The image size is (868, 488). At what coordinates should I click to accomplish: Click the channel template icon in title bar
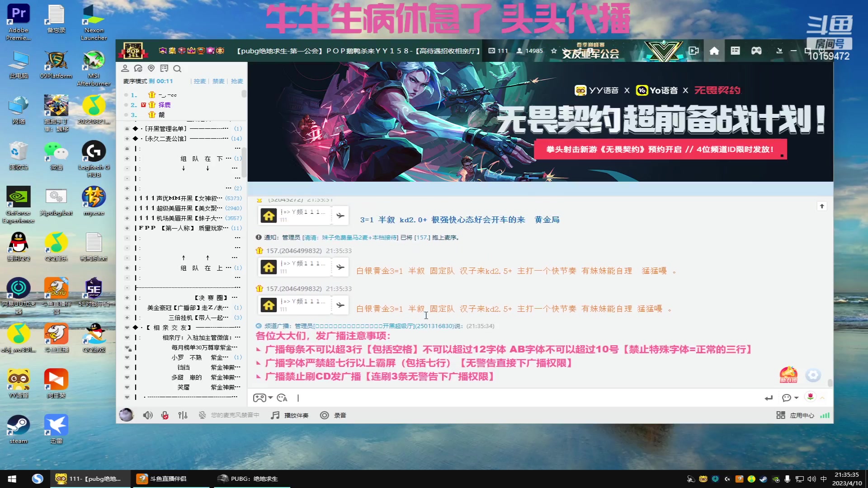pyautogui.click(x=736, y=51)
